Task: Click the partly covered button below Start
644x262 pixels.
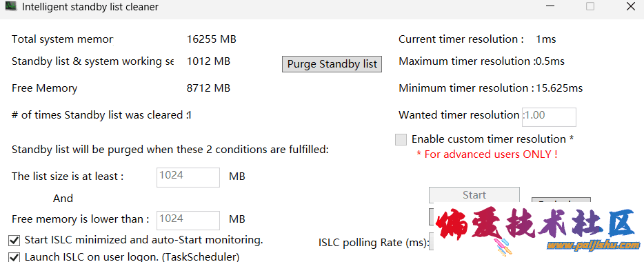Action: (432, 216)
